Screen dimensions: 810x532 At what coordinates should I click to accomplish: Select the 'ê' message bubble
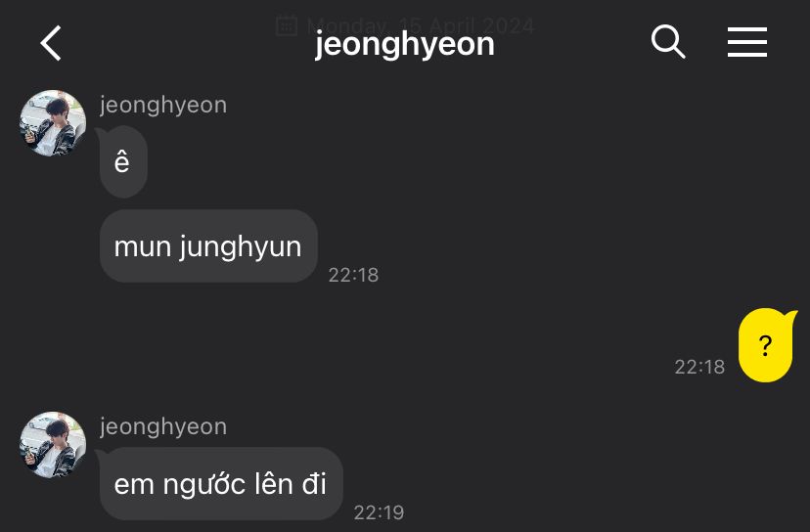122,161
